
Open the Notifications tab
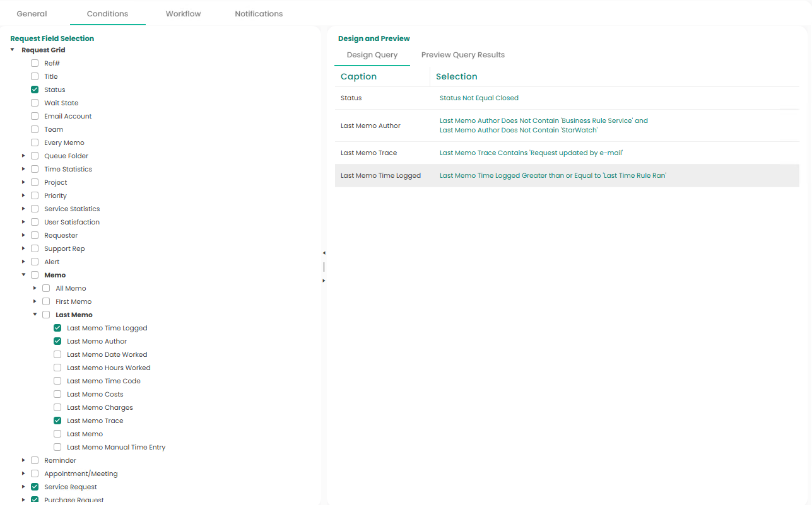coord(259,14)
